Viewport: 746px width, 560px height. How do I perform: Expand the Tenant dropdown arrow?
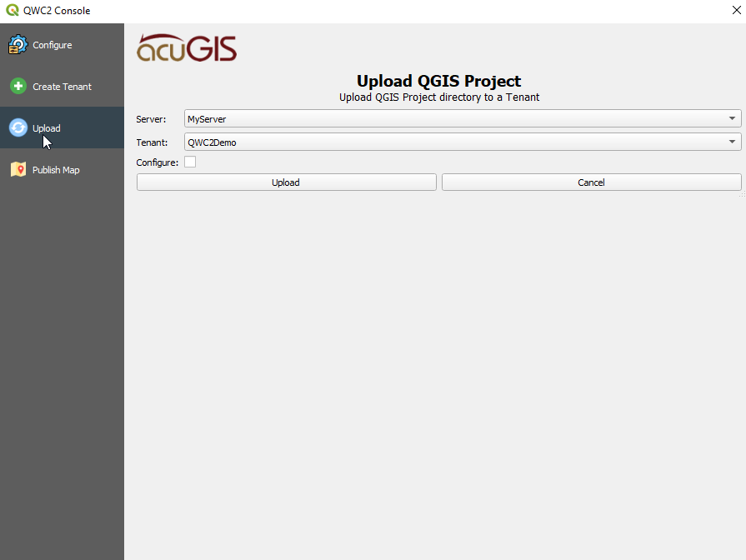click(732, 142)
